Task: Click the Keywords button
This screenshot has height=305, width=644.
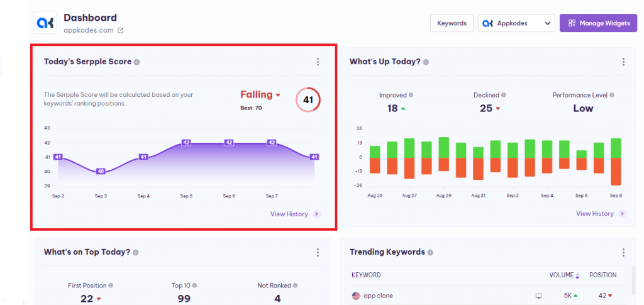Action: (452, 23)
